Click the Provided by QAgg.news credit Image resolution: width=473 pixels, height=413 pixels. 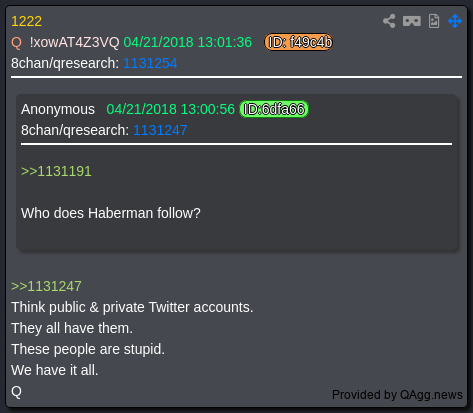pyautogui.click(x=397, y=395)
